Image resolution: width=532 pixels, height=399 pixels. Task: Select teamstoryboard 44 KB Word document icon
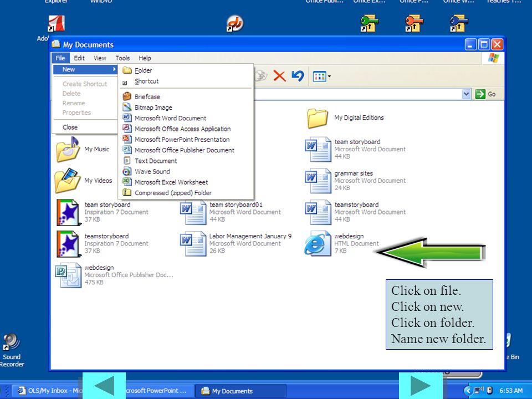318,212
